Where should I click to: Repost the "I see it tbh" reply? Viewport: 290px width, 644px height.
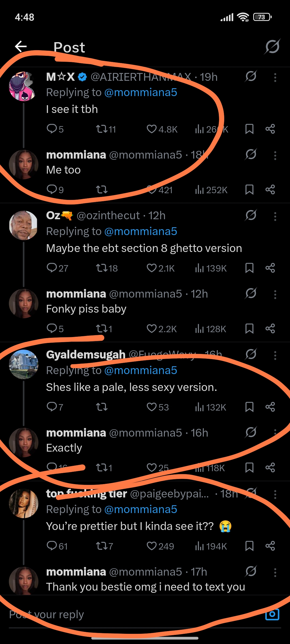[x=102, y=129]
